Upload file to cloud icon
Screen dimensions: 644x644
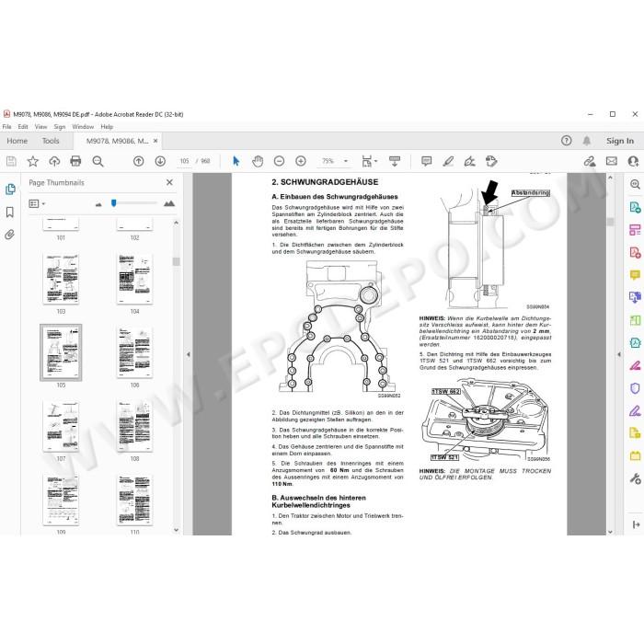54,161
